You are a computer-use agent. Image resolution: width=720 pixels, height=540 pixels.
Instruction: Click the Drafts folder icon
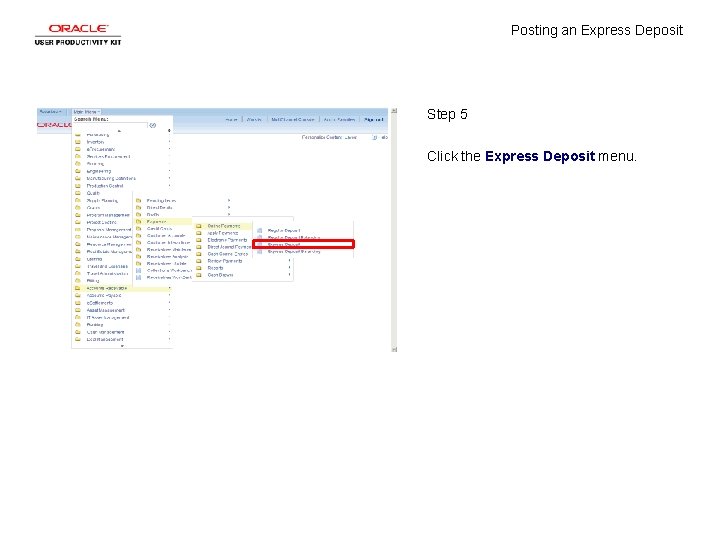coord(138,214)
